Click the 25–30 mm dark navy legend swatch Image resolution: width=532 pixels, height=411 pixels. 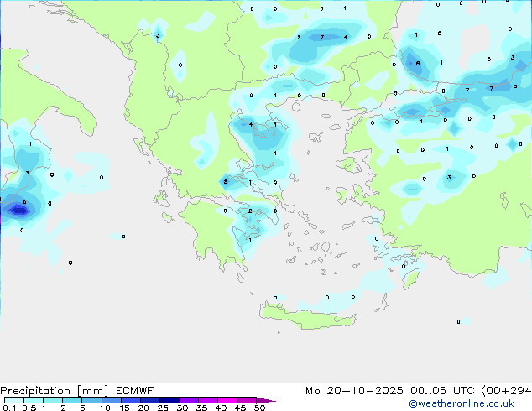170,400
